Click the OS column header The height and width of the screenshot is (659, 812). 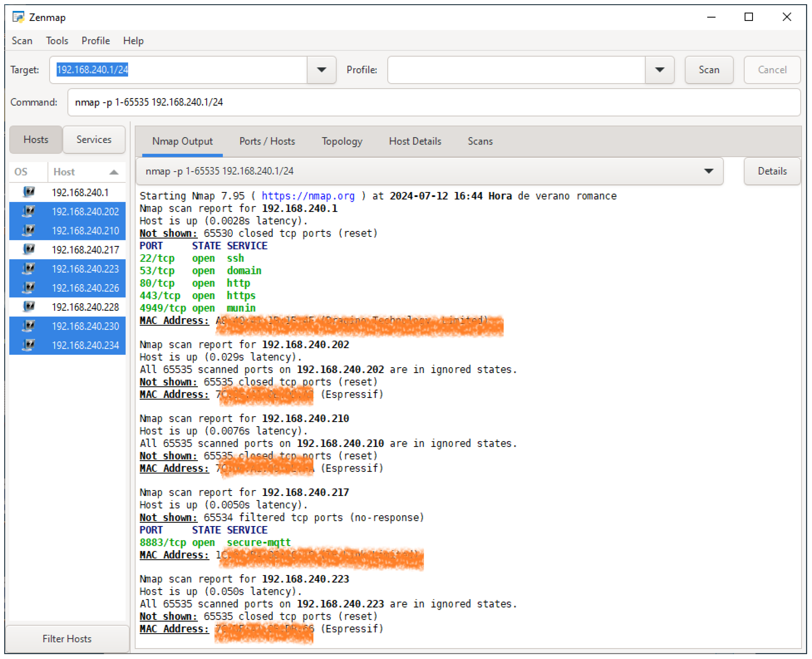coord(29,172)
